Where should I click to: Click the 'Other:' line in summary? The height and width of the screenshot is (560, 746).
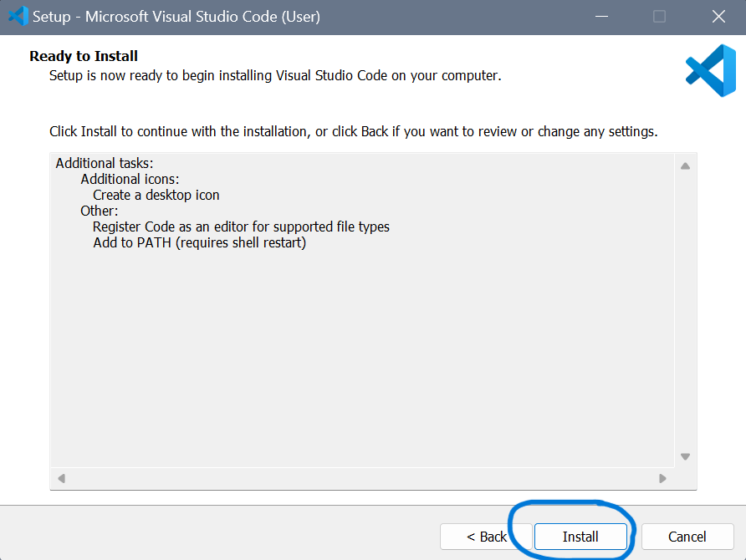pyautogui.click(x=100, y=211)
